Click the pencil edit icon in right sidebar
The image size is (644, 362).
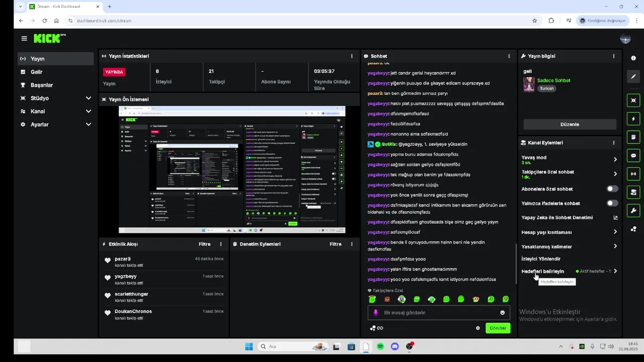(x=633, y=76)
